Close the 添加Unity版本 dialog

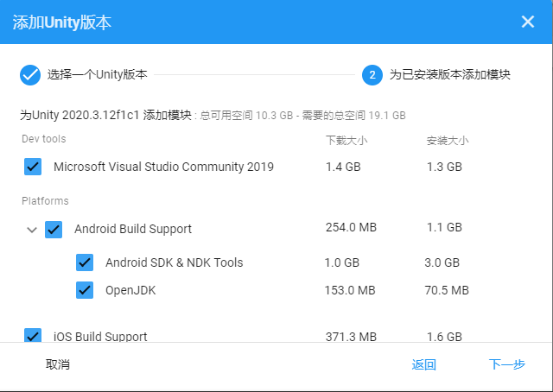coord(528,22)
